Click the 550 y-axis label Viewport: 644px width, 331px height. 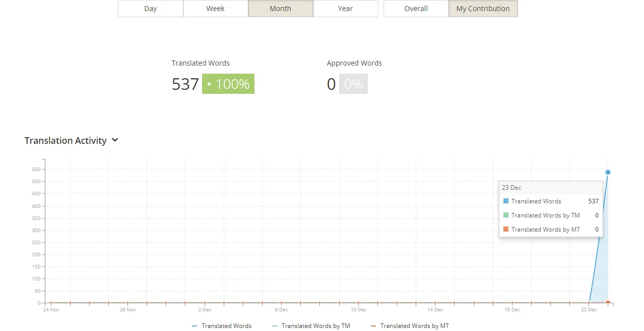(x=37, y=170)
